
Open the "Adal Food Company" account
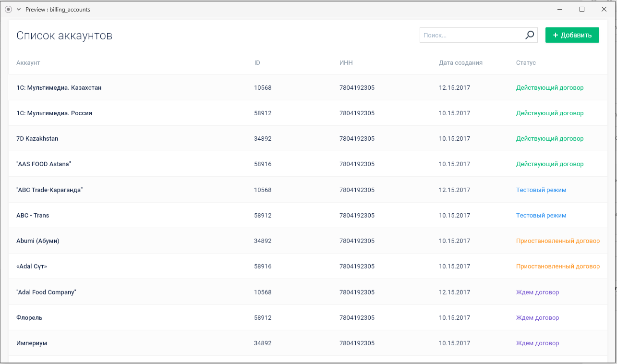pyautogui.click(x=47, y=292)
